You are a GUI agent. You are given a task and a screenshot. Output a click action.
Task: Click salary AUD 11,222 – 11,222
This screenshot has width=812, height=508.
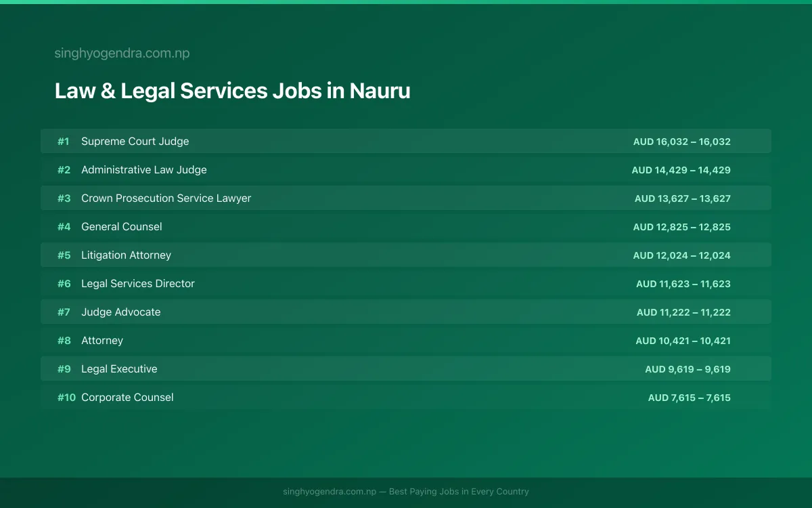point(683,312)
